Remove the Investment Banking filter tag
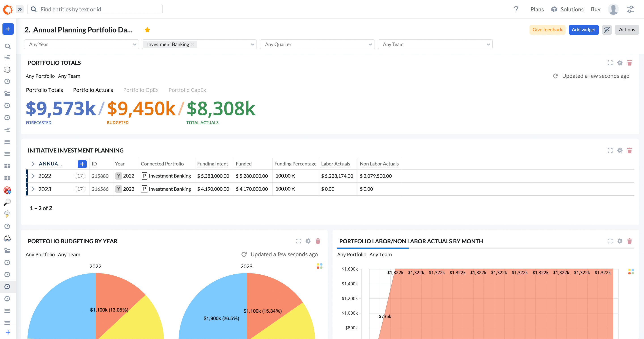 pos(193,44)
